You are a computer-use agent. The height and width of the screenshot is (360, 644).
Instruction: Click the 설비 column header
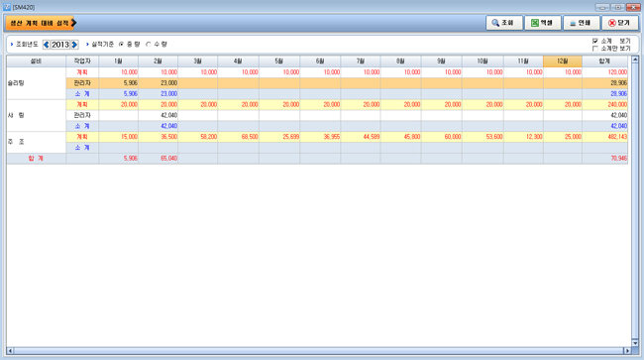pyautogui.click(x=36, y=61)
